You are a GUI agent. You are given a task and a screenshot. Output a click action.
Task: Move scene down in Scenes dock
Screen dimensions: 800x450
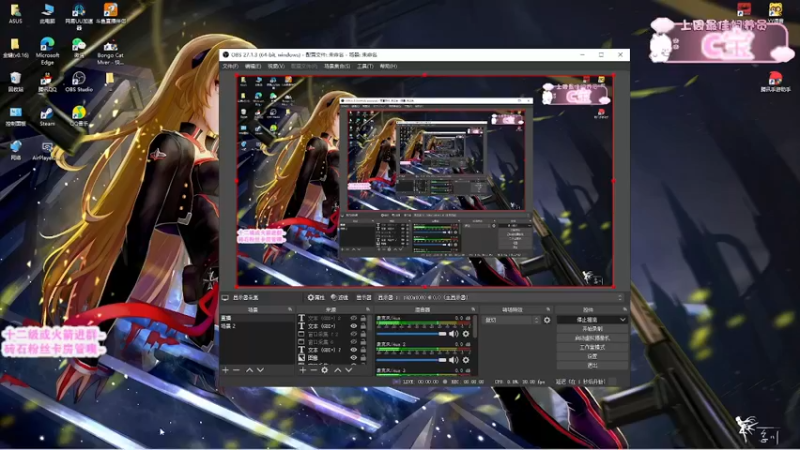click(x=260, y=370)
